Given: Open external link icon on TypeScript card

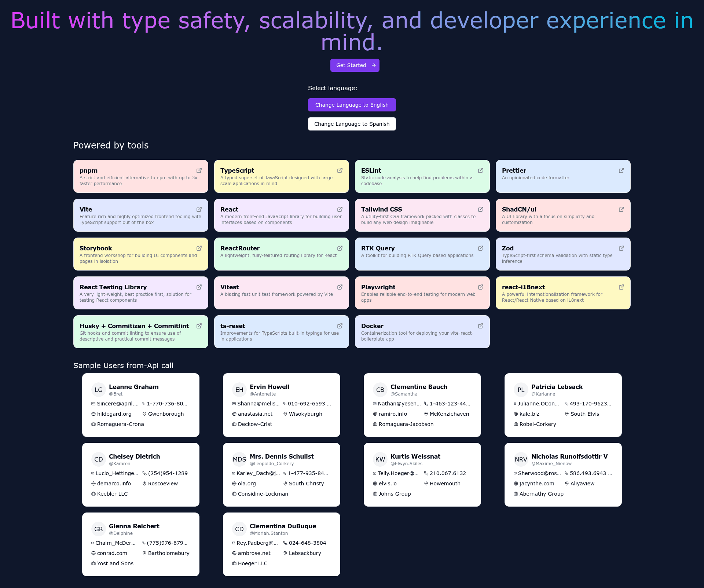Looking at the screenshot, I should 340,170.
